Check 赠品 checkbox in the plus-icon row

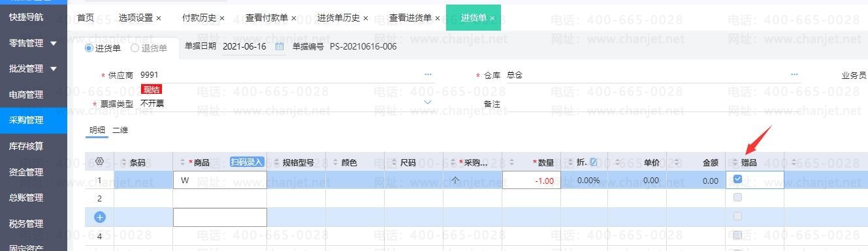coord(737,216)
